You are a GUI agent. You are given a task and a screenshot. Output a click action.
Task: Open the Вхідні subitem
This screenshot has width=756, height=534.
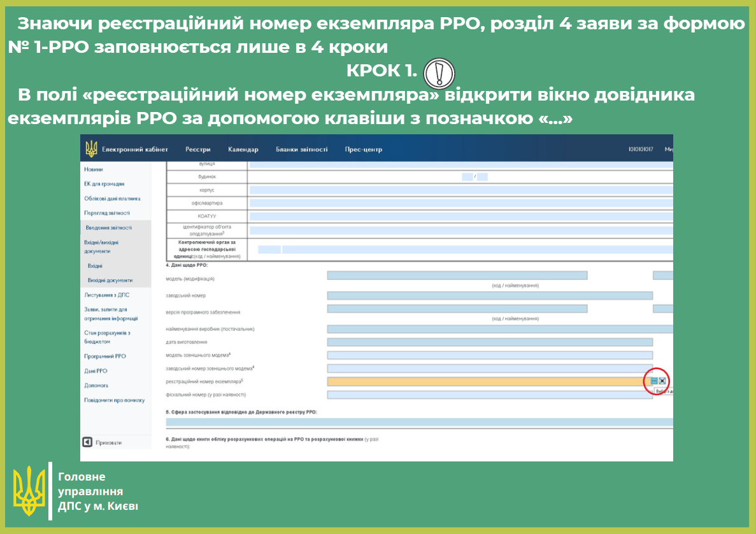tap(95, 265)
